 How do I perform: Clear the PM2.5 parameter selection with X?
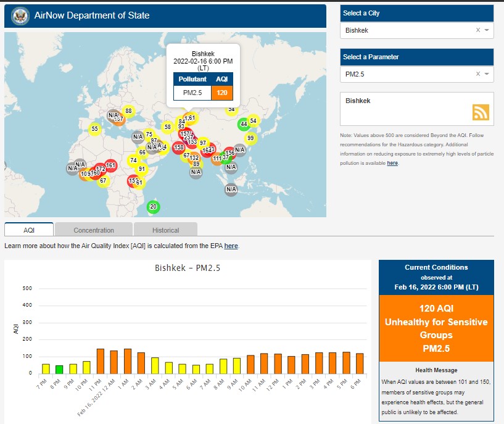click(x=477, y=74)
